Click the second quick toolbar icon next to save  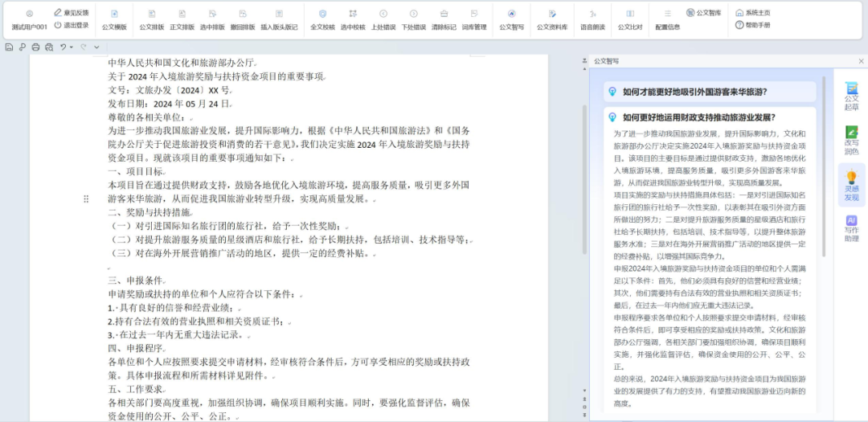(23, 47)
